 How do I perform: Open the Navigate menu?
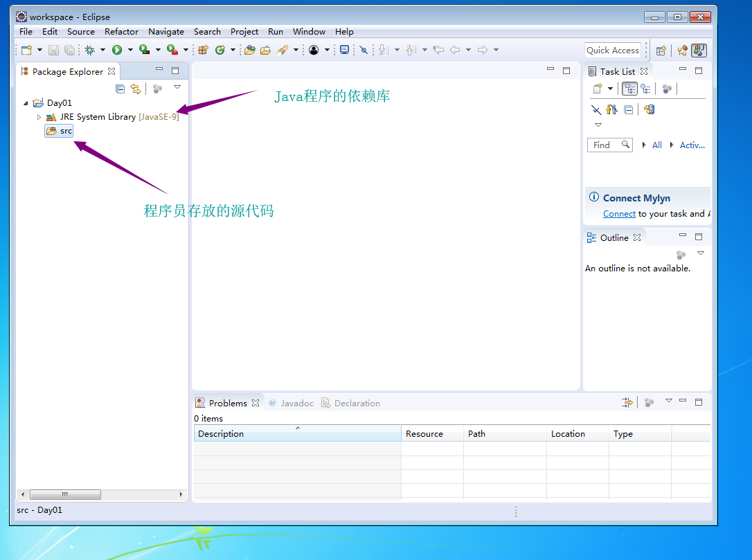pos(166,32)
